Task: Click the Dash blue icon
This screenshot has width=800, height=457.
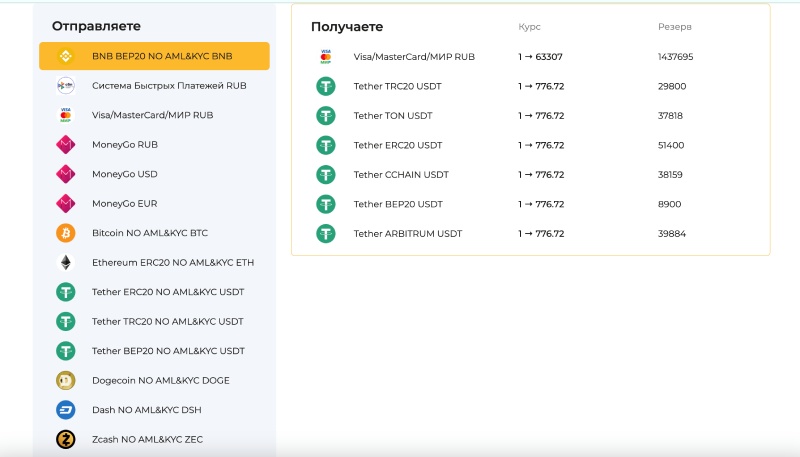Action: coord(66,410)
